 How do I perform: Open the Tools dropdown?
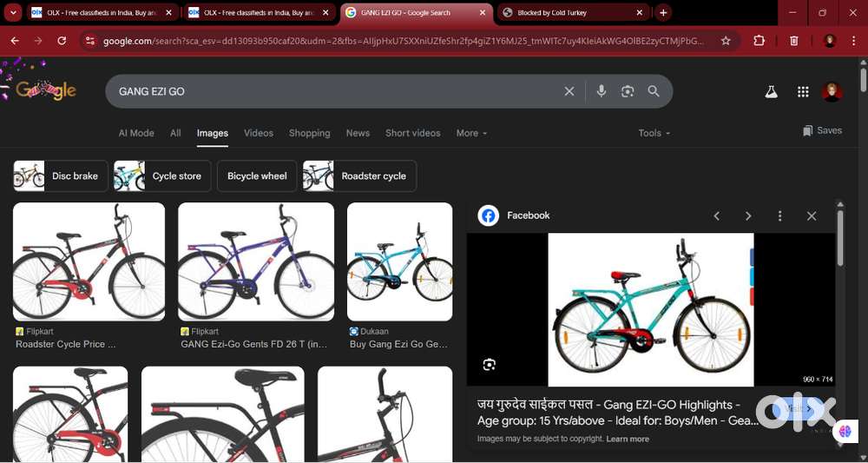click(654, 133)
